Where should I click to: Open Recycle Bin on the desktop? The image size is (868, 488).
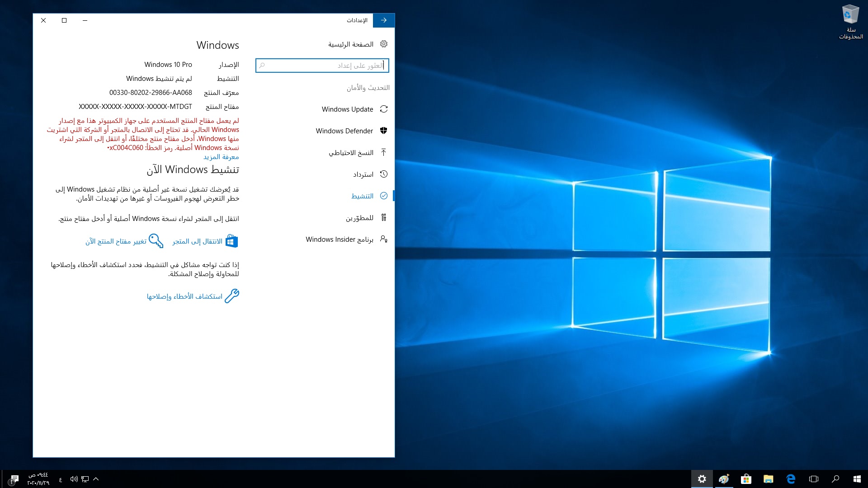pyautogui.click(x=851, y=22)
